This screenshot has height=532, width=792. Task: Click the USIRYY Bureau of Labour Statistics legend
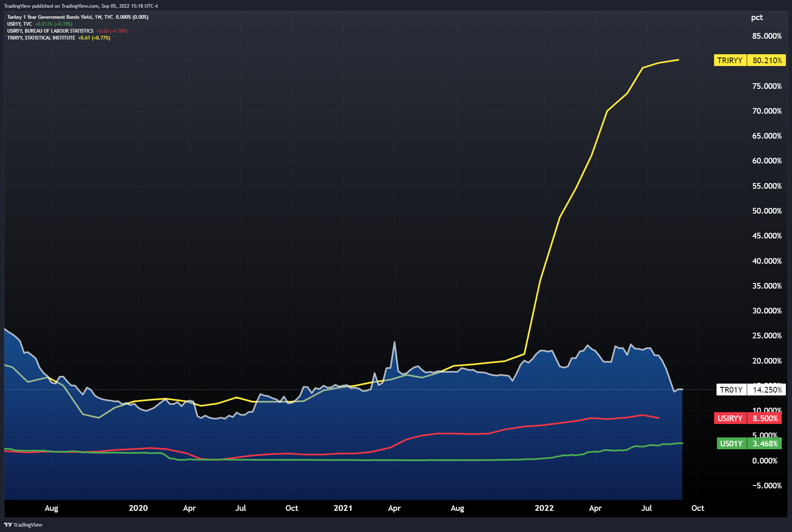68,31
